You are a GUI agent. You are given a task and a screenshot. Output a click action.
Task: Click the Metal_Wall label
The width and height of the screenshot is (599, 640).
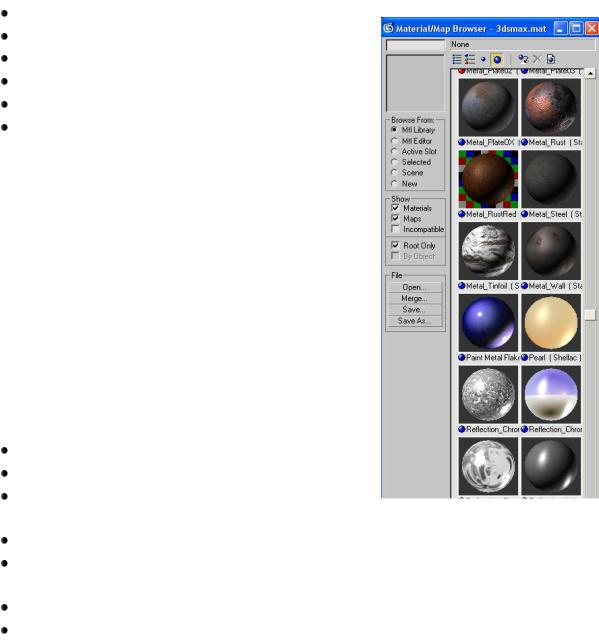tap(547, 286)
